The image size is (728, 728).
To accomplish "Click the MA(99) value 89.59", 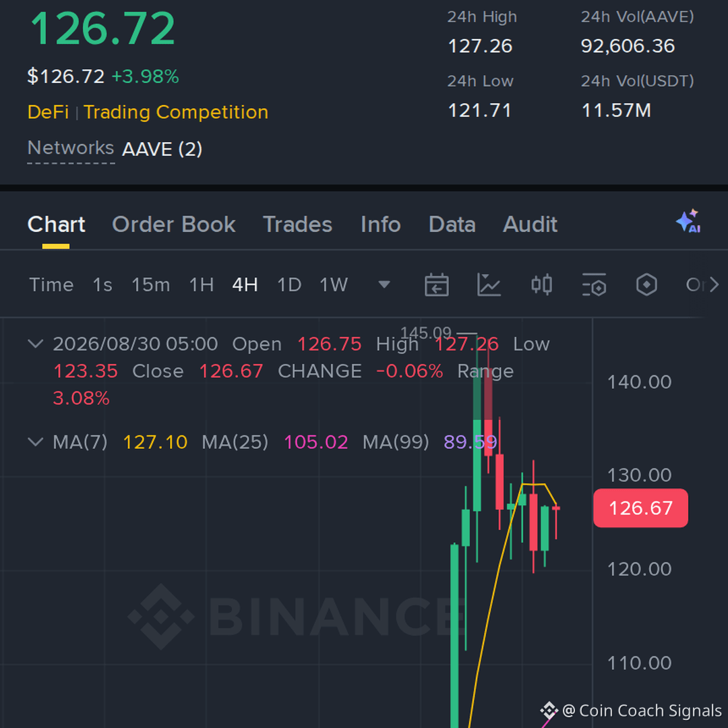I will [471, 442].
